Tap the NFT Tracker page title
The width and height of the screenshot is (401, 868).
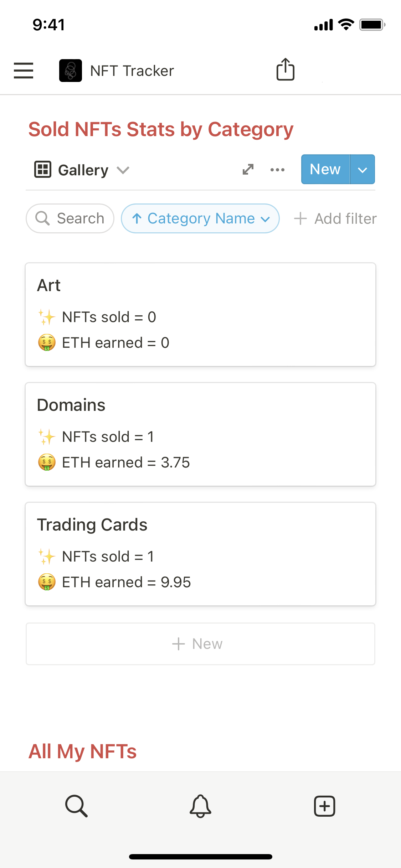(x=132, y=71)
